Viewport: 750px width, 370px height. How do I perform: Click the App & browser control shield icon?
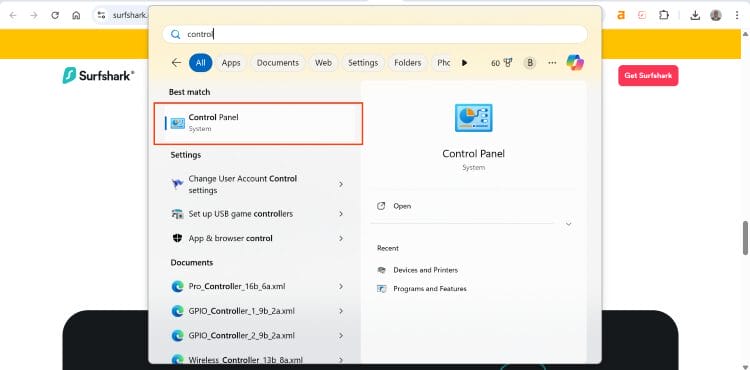177,238
